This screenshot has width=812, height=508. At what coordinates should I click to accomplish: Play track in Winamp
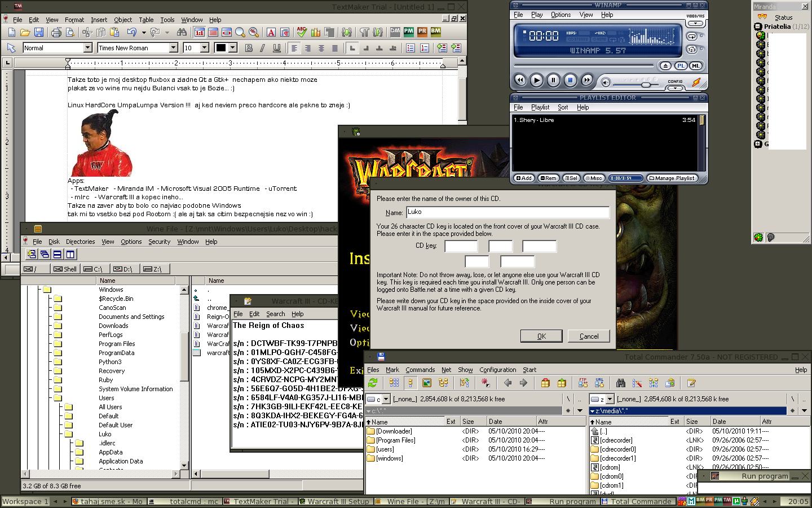pyautogui.click(x=537, y=81)
